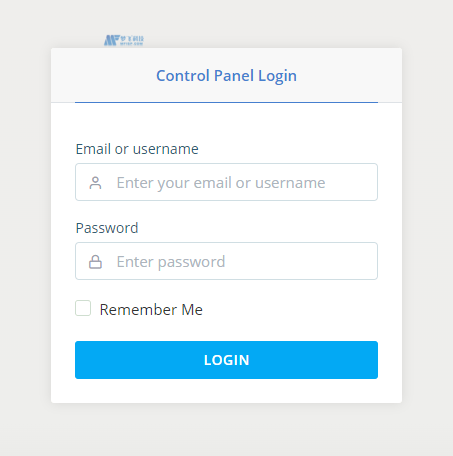Click the "Email or username" field label
453x456 pixels.
pyautogui.click(x=137, y=149)
